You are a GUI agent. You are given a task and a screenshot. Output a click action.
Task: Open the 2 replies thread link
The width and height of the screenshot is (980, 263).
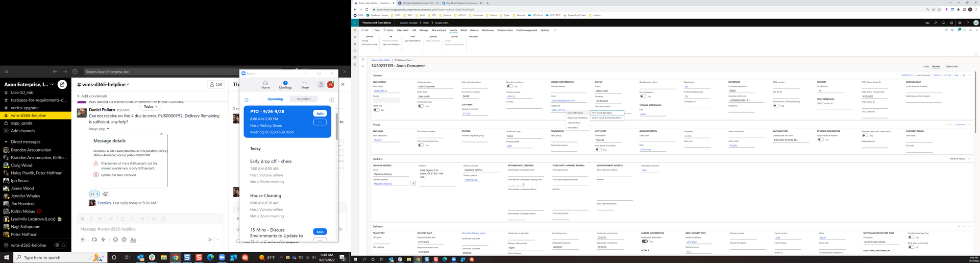(104, 203)
